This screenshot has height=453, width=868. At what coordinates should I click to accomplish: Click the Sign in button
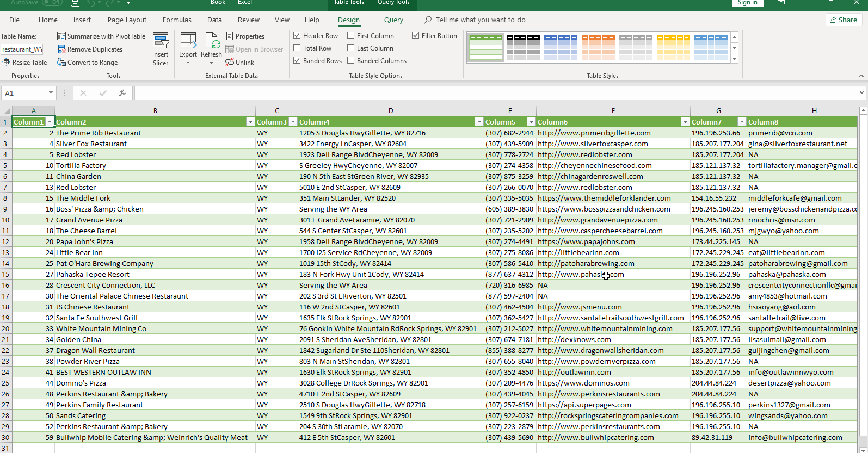[x=747, y=3]
